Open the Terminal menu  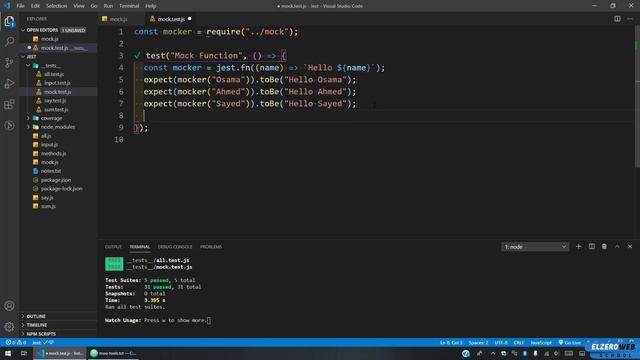tap(129, 6)
